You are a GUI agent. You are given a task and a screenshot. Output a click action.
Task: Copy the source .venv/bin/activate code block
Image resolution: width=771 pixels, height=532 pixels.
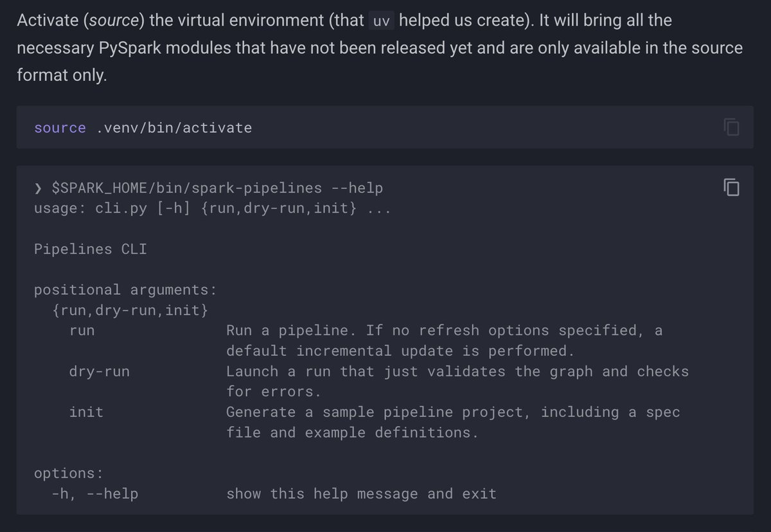[x=731, y=127]
